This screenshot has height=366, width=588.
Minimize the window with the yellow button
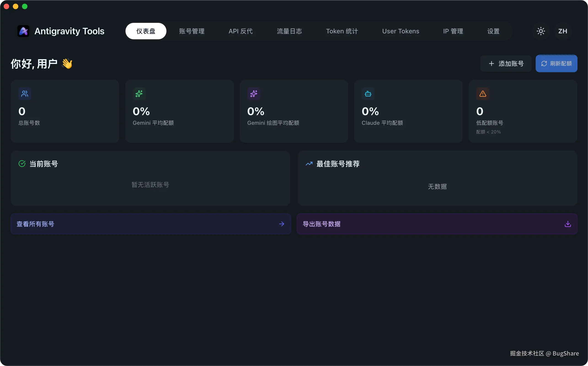(16, 6)
